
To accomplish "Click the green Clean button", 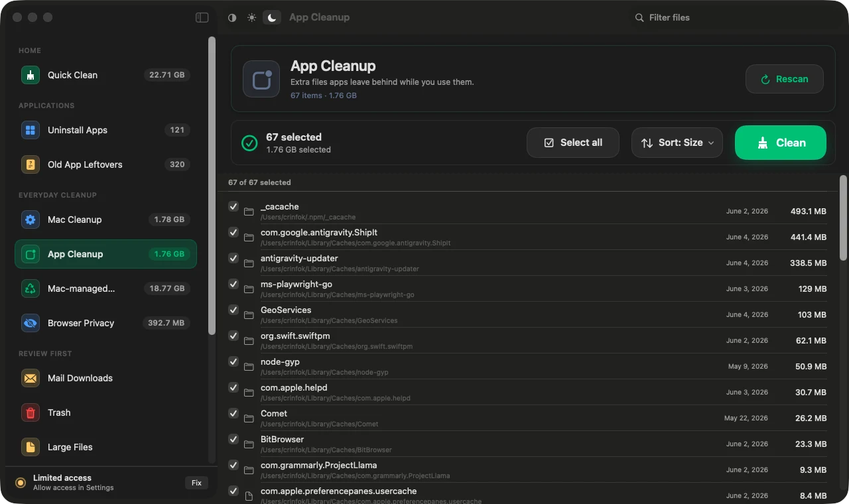I will (x=781, y=143).
